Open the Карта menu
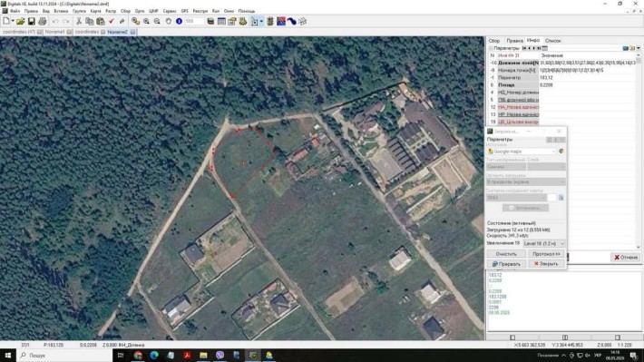This screenshot has width=644, height=362. point(95,11)
